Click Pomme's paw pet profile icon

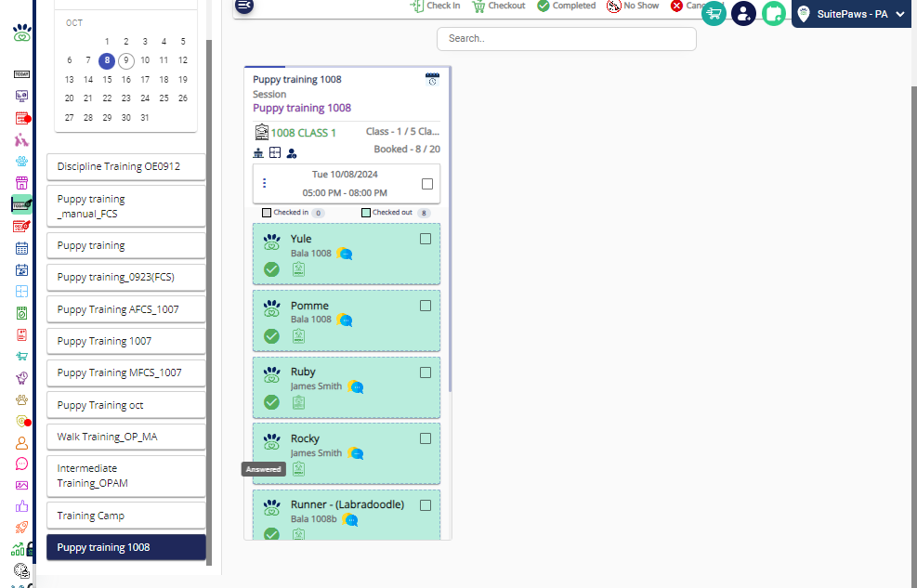pyautogui.click(x=272, y=308)
